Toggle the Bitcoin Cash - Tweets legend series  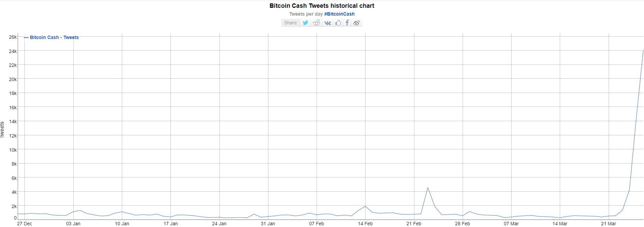tap(54, 37)
